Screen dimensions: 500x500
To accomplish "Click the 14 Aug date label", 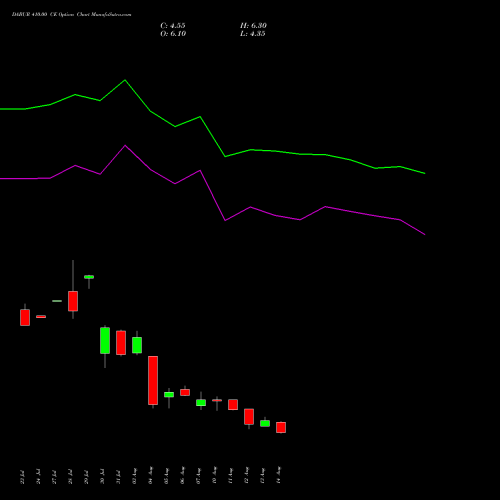I will coord(278,476).
